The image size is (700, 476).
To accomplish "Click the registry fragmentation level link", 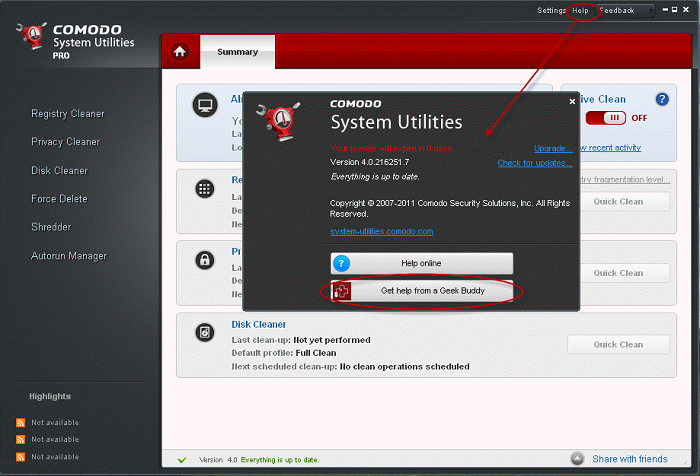I will pos(625,180).
